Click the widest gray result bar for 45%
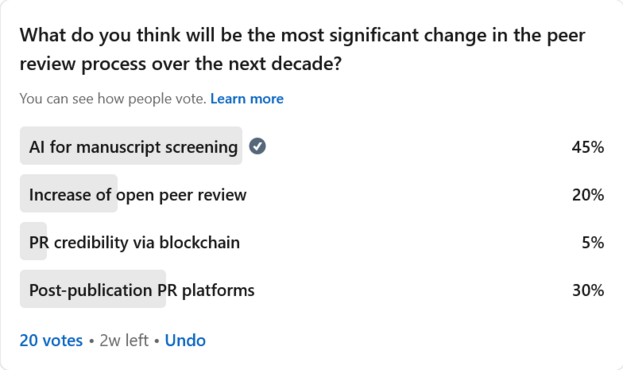 click(131, 145)
